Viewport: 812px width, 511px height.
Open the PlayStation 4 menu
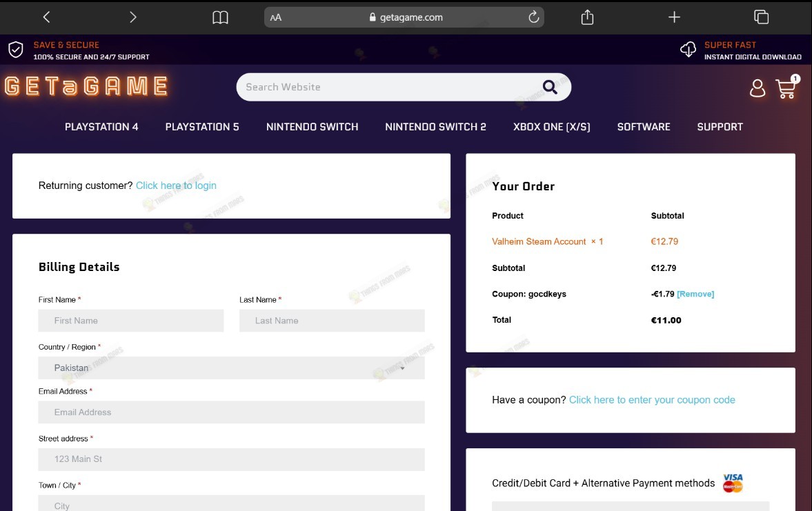(101, 127)
